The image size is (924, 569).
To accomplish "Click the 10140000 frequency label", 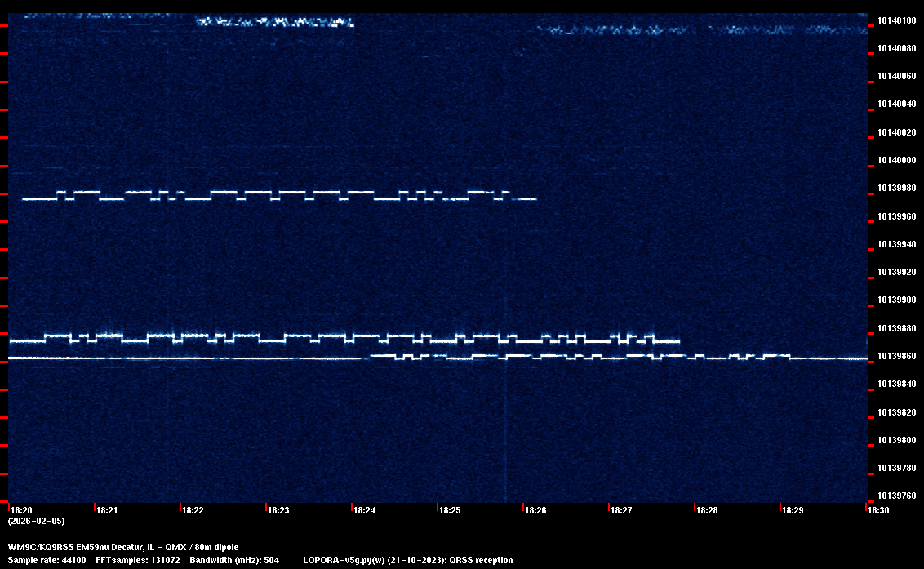I will pos(895,160).
